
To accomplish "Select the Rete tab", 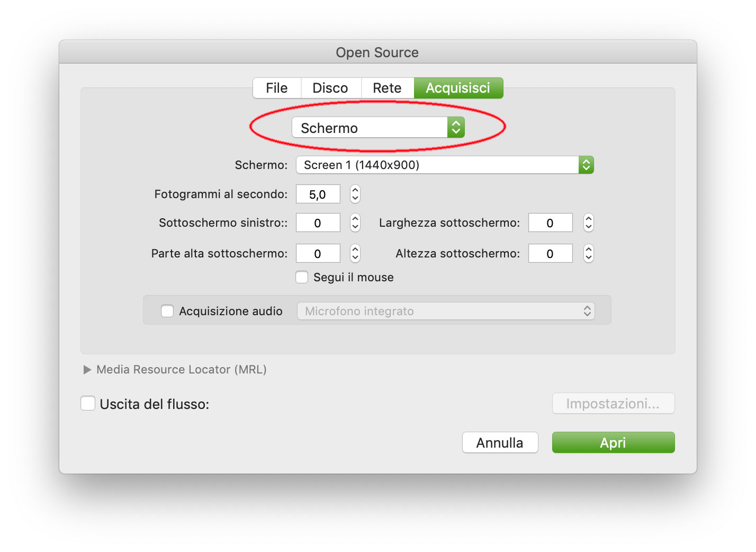I will coord(387,88).
